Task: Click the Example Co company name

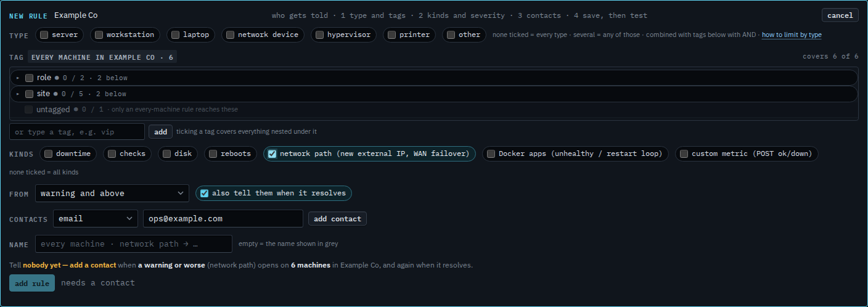Action: 76,15
